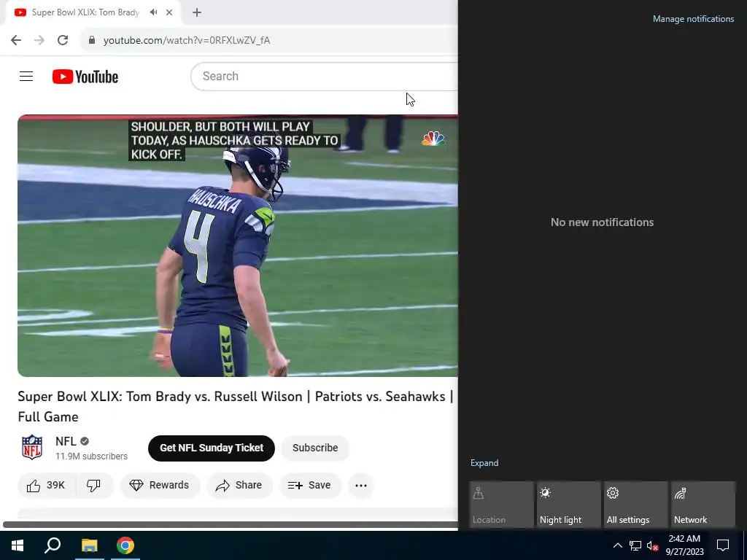Screen dimensions: 747x560
Task: Open Windows search from taskbar
Action: point(53,545)
